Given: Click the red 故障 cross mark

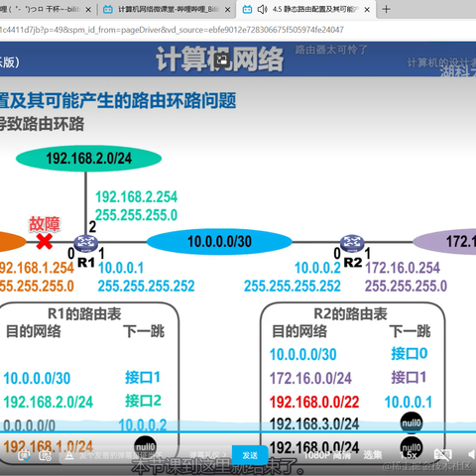Looking at the screenshot, I should 45,241.
